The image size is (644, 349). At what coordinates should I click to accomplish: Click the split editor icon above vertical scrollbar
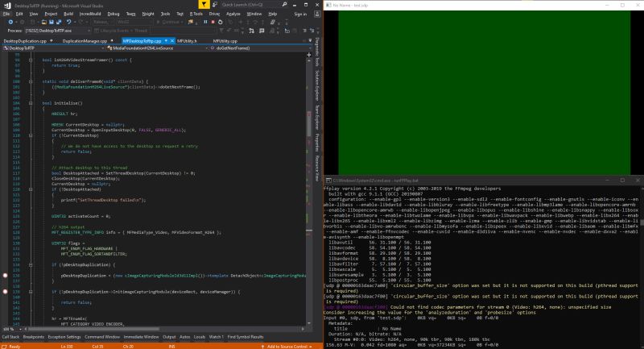point(309,55)
